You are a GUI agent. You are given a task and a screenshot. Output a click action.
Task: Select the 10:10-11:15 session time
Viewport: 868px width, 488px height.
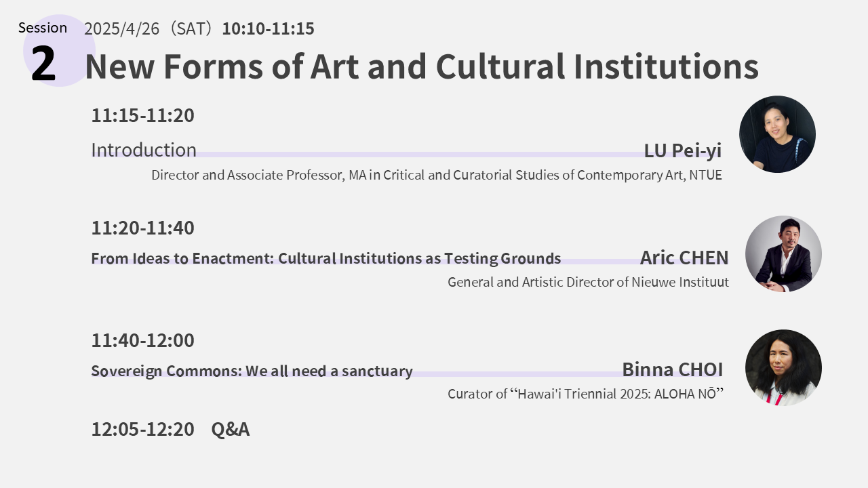(x=268, y=28)
